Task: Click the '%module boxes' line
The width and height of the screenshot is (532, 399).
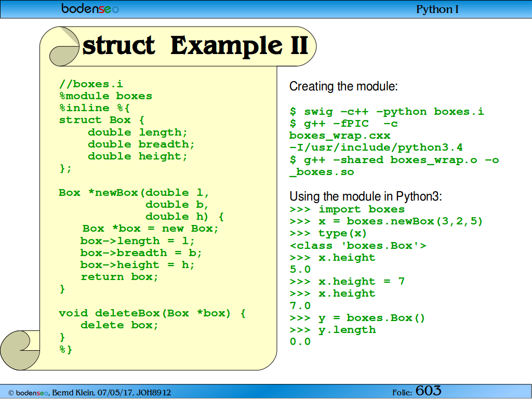Action: click(x=105, y=96)
